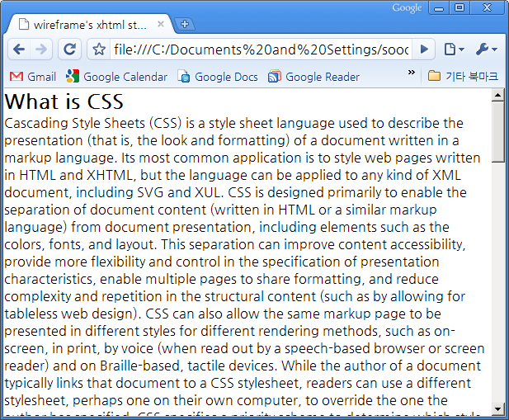Viewport: 509px width, 420px height.
Task: Open the page menu dropdown
Action: point(454,50)
